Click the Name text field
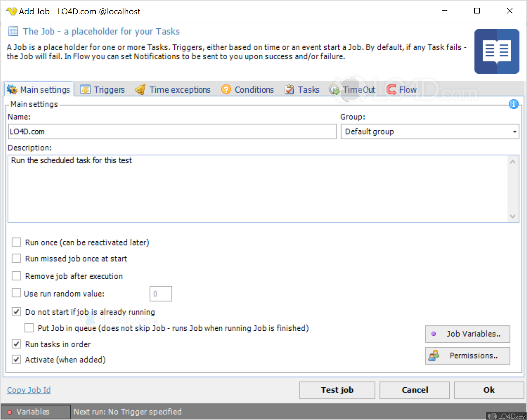Screen dimensions: 527x420 click(172, 131)
